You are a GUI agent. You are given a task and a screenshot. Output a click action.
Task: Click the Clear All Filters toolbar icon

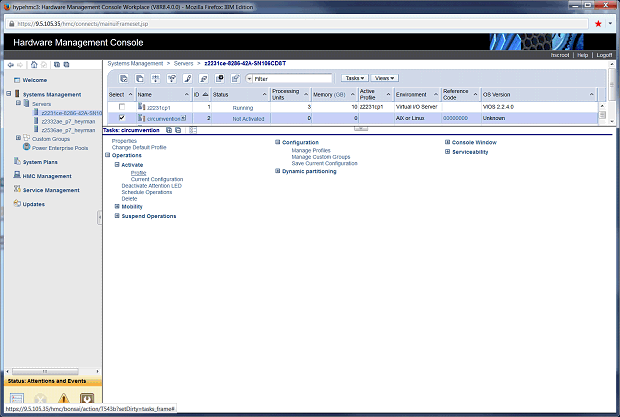[172, 79]
